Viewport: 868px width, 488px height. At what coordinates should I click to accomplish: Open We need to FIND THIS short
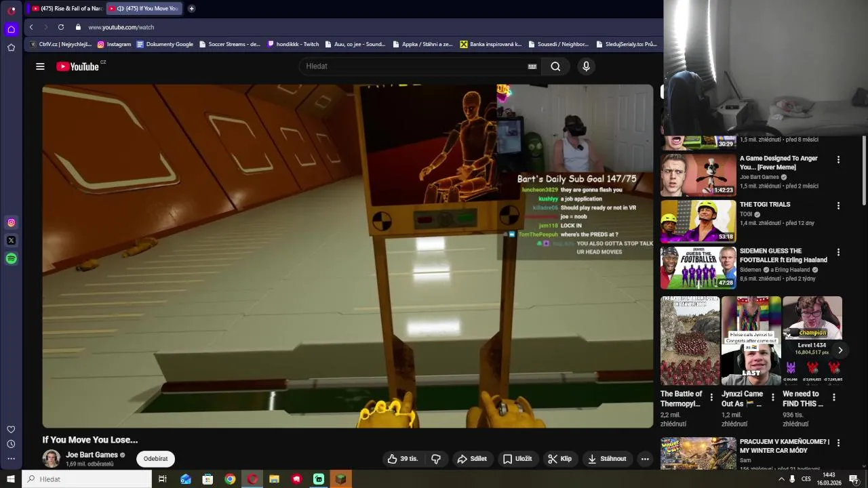click(x=812, y=341)
